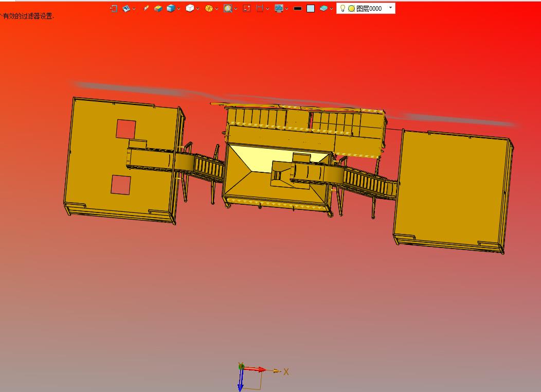The height and width of the screenshot is (392, 541).
Task: Toggle the light bulb layer visibility
Action: (342, 8)
